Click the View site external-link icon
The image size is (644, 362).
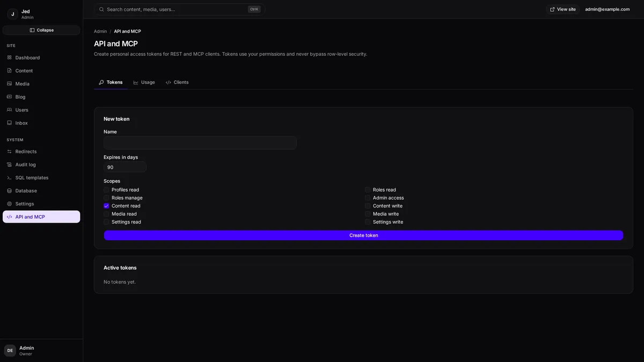coord(552,9)
